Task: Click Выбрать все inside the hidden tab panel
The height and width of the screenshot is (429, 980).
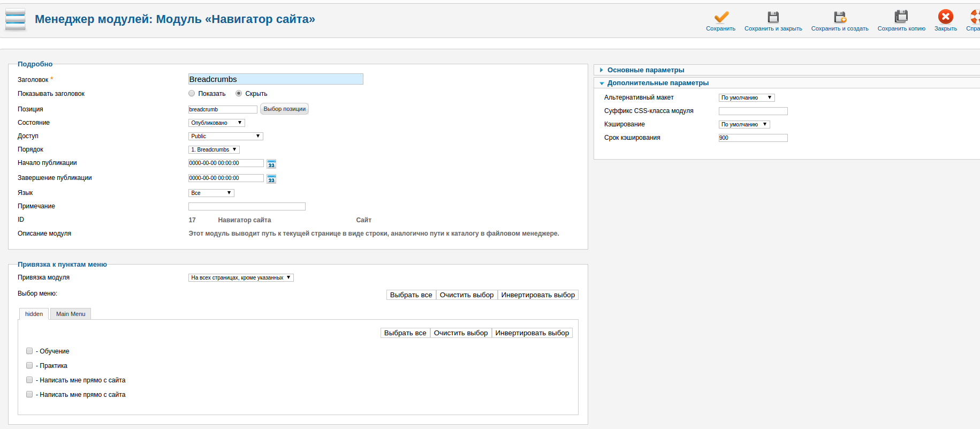Action: pos(405,333)
